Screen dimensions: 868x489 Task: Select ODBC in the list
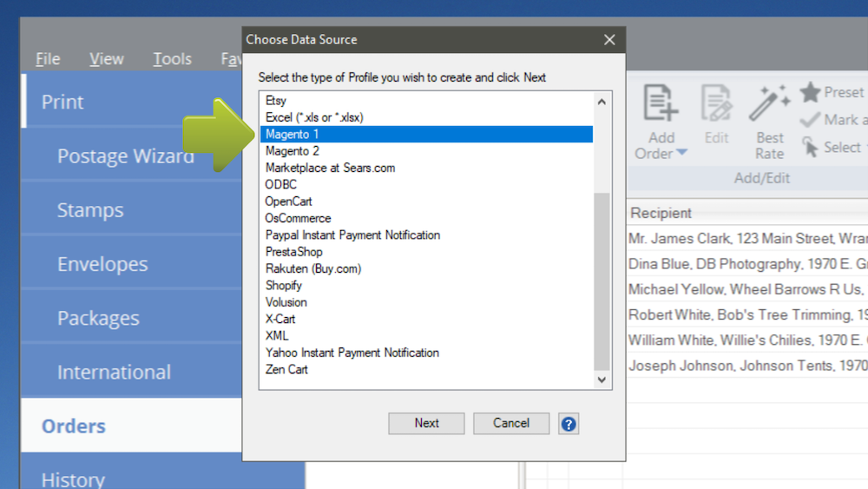pyautogui.click(x=426, y=184)
